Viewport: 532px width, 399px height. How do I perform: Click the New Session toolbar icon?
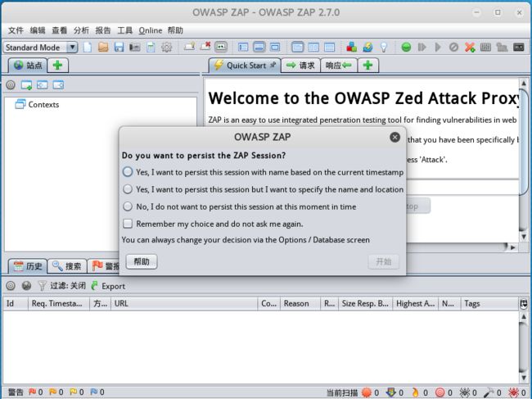[x=88, y=48]
